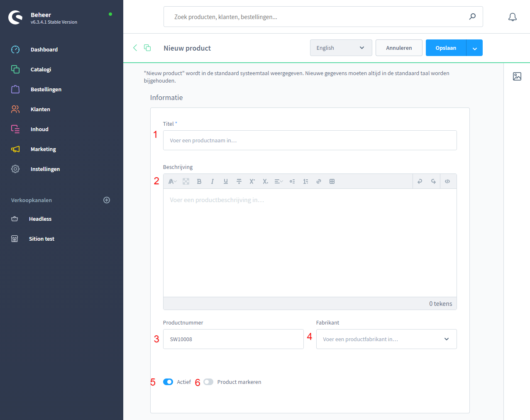Screen dimensions: 530x420
Task: Open the media sidebar image icon
Action: (x=517, y=76)
